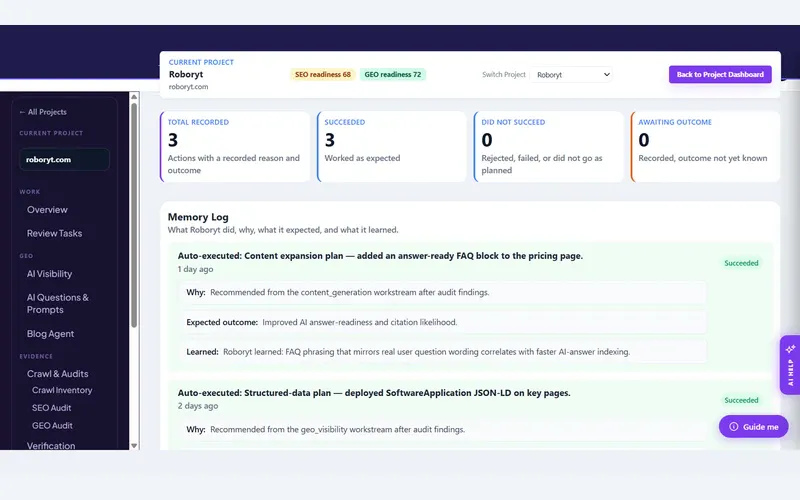Open the Switch Project dropdown
This screenshot has width=800, height=500.
(571, 74)
